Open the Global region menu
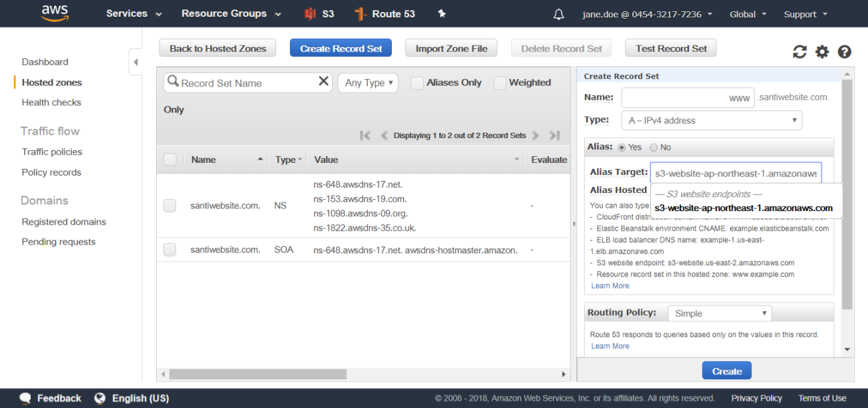The height and width of the screenshot is (408, 868). [x=747, y=14]
